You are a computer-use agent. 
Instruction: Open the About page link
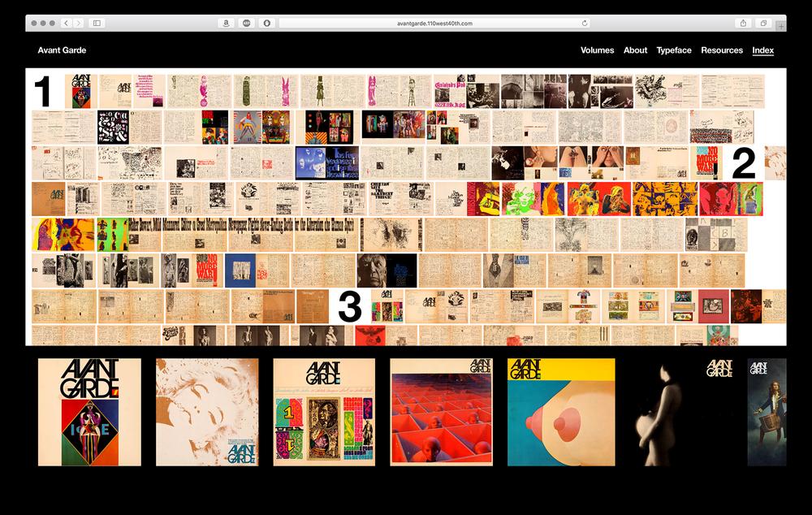[x=636, y=50]
